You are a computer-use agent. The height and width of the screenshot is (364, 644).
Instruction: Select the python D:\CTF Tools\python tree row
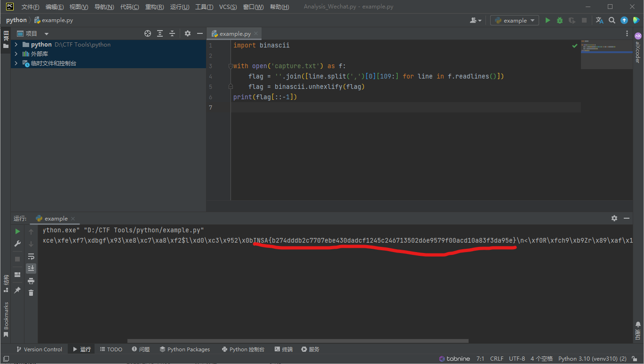(x=109, y=45)
